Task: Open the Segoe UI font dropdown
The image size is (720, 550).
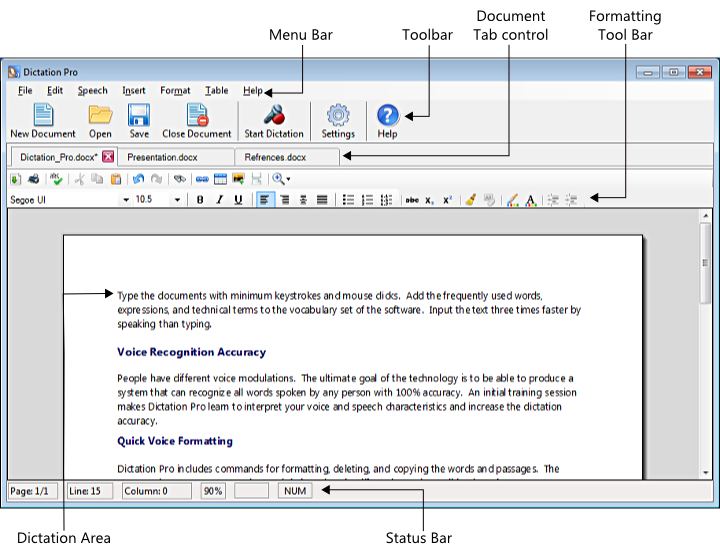Action: tap(126, 200)
